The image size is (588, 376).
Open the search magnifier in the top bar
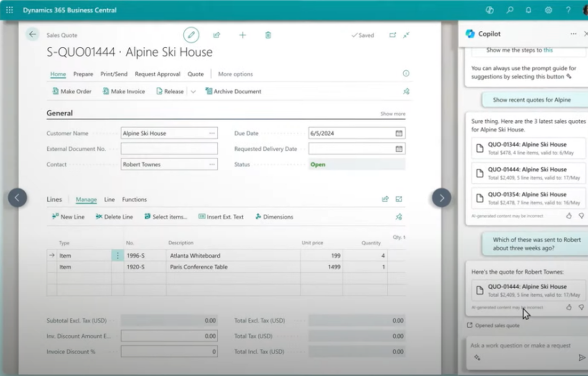[x=509, y=10]
